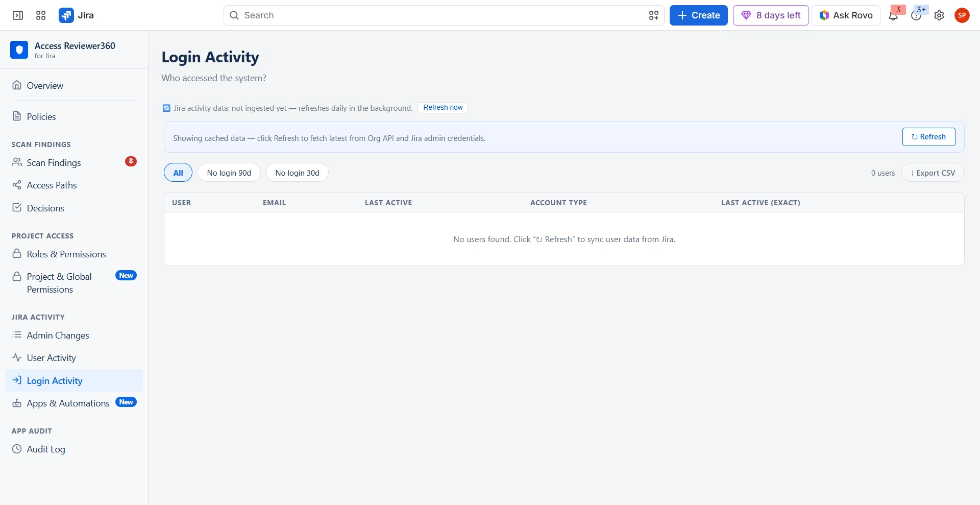Click the Roles & Permissions lock icon

(17, 253)
